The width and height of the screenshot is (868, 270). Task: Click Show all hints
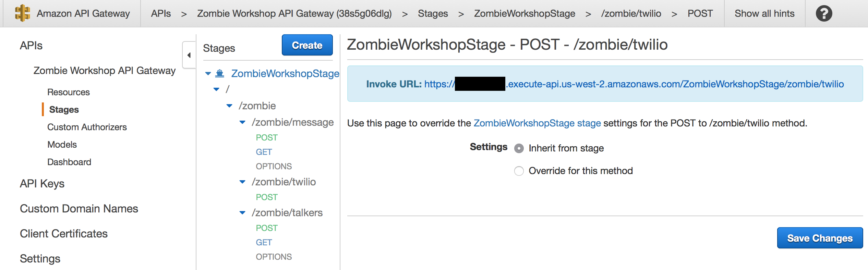764,14
